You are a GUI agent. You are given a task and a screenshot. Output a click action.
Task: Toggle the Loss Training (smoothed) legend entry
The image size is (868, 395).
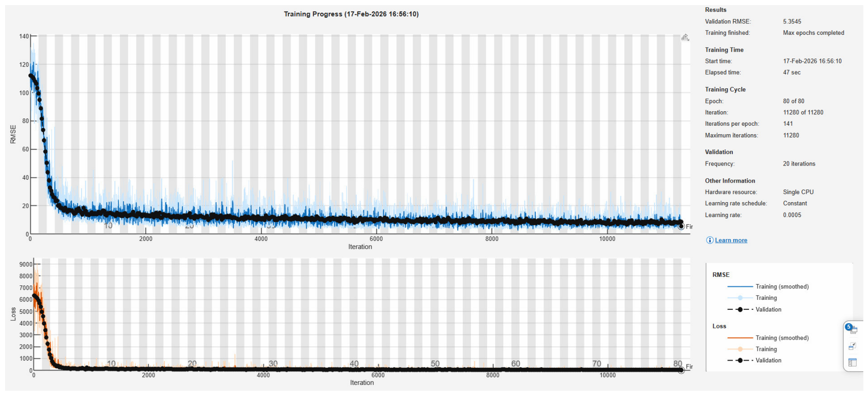pyautogui.click(x=782, y=338)
